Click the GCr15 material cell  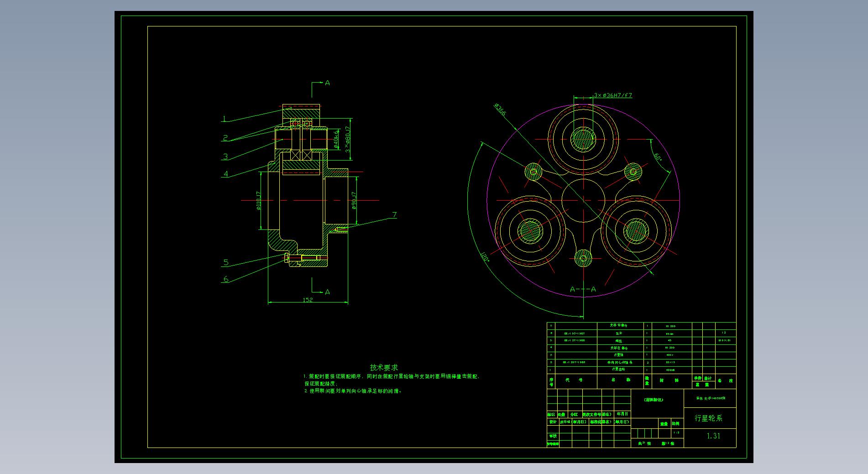tap(670, 362)
